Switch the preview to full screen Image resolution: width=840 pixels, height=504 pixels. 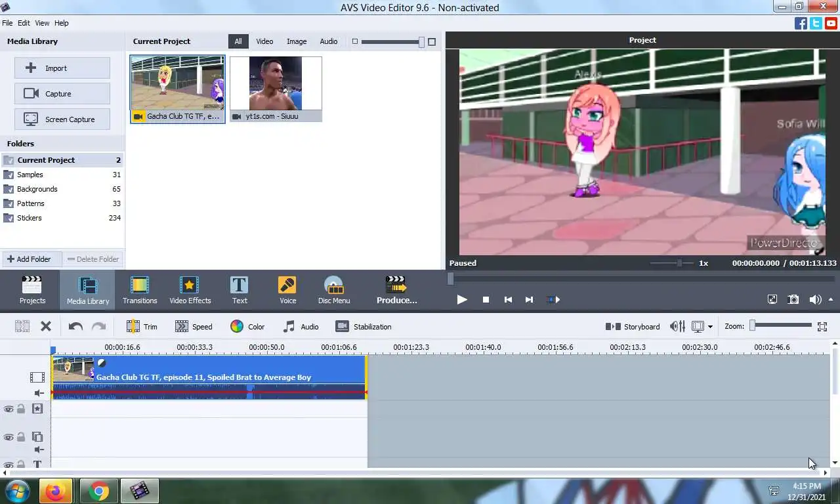772,299
